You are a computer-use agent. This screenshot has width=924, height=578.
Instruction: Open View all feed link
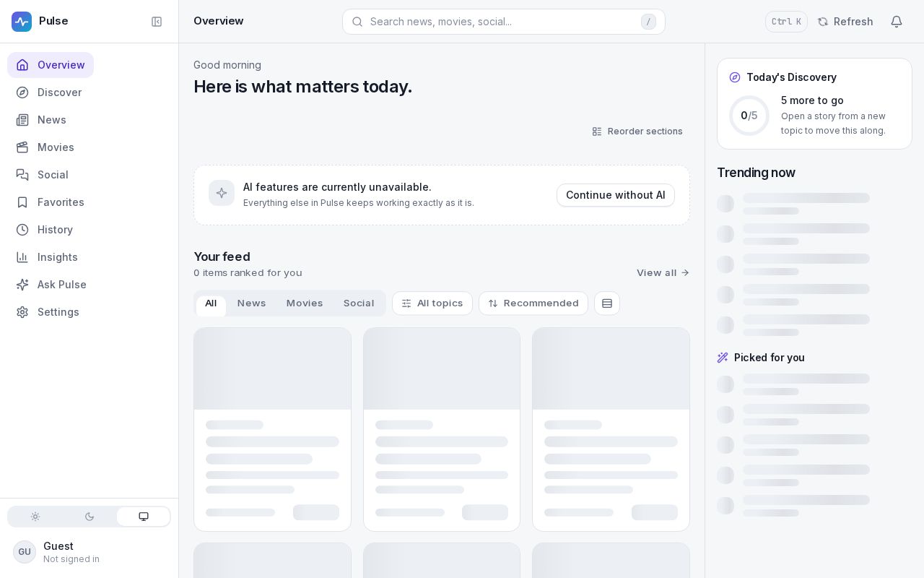(x=663, y=272)
